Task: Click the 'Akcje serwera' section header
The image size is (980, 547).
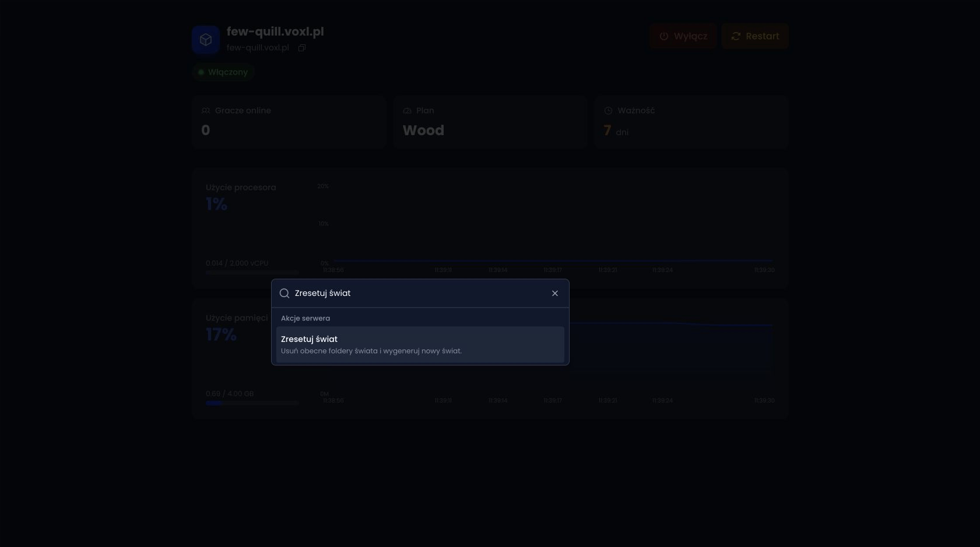Action: (x=305, y=318)
